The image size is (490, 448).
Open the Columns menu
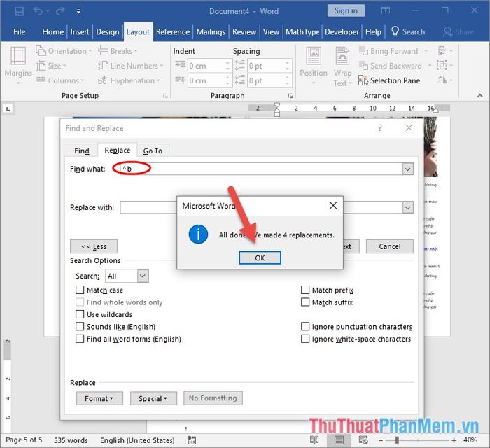pos(60,80)
